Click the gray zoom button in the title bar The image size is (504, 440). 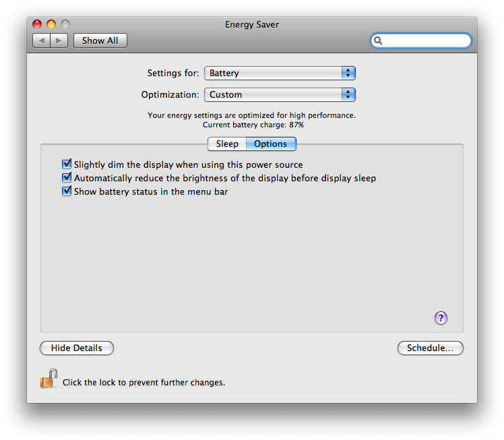(x=65, y=24)
